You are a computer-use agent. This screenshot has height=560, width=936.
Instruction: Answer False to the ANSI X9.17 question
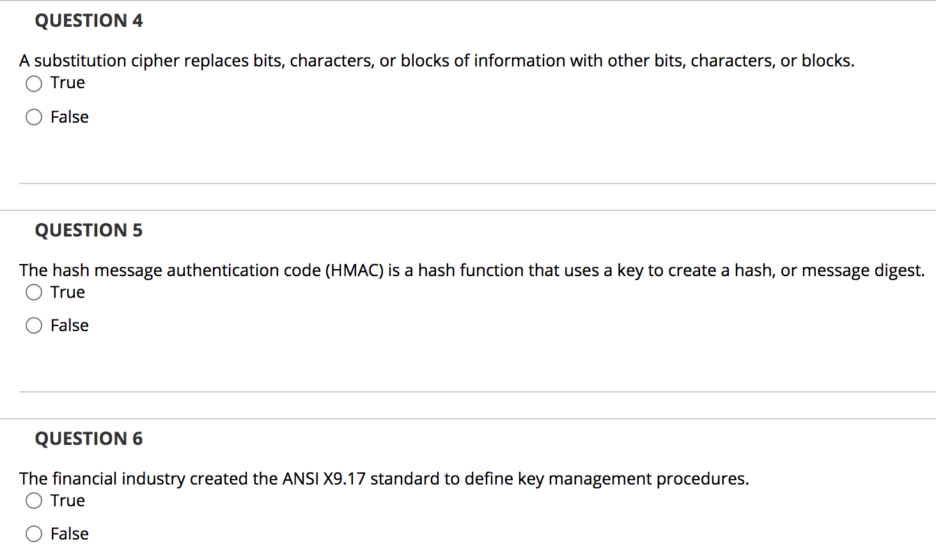[33, 533]
